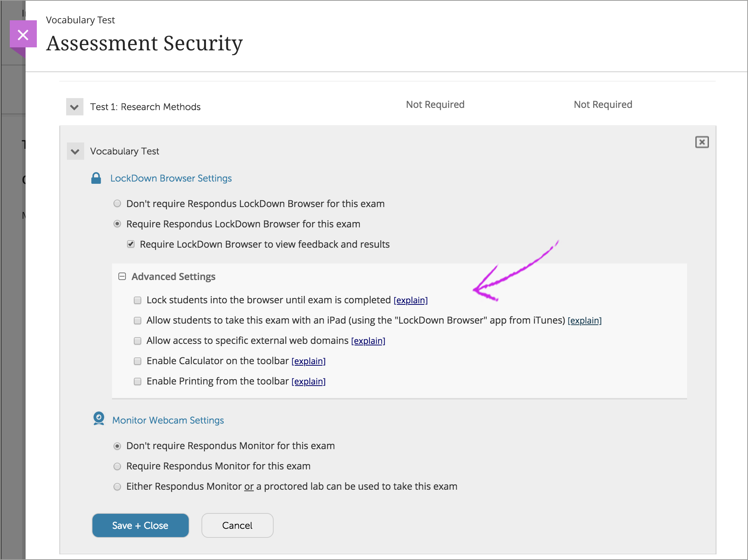
Task: Select Require Respondus LockDown Browser for this exam
Action: [x=117, y=224]
